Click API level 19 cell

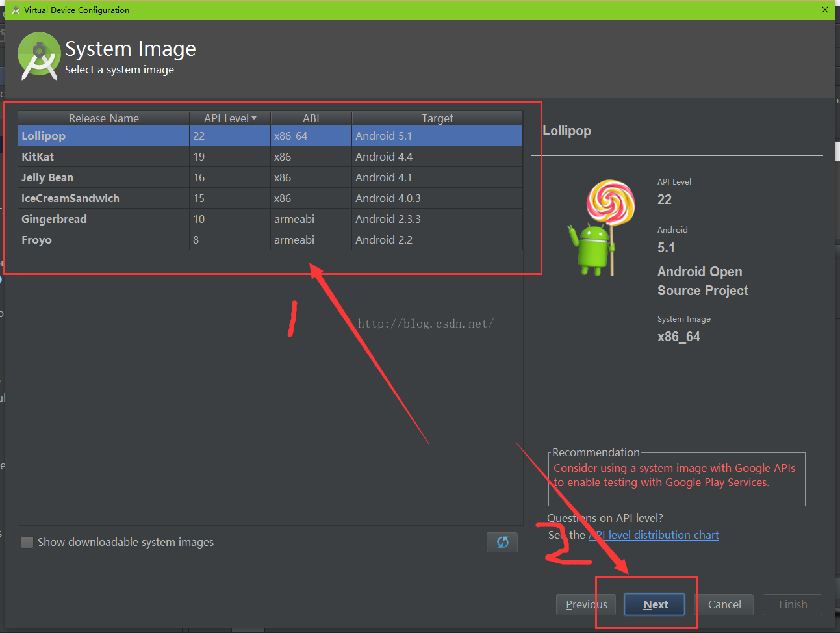tap(230, 157)
